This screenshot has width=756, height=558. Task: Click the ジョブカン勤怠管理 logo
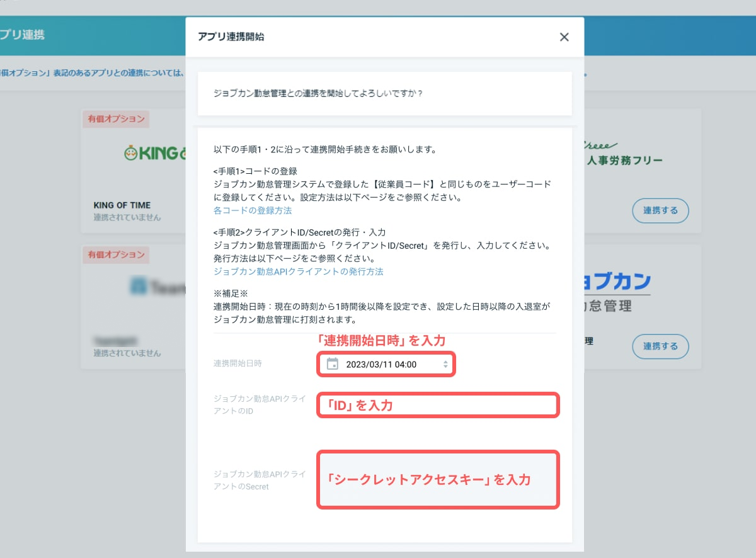[x=617, y=293]
